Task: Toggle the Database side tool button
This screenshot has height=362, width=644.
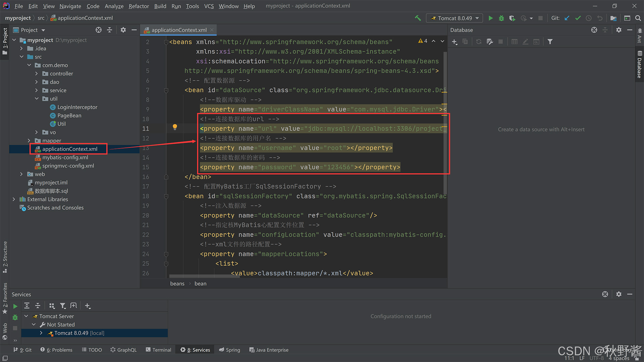Action: click(639, 65)
